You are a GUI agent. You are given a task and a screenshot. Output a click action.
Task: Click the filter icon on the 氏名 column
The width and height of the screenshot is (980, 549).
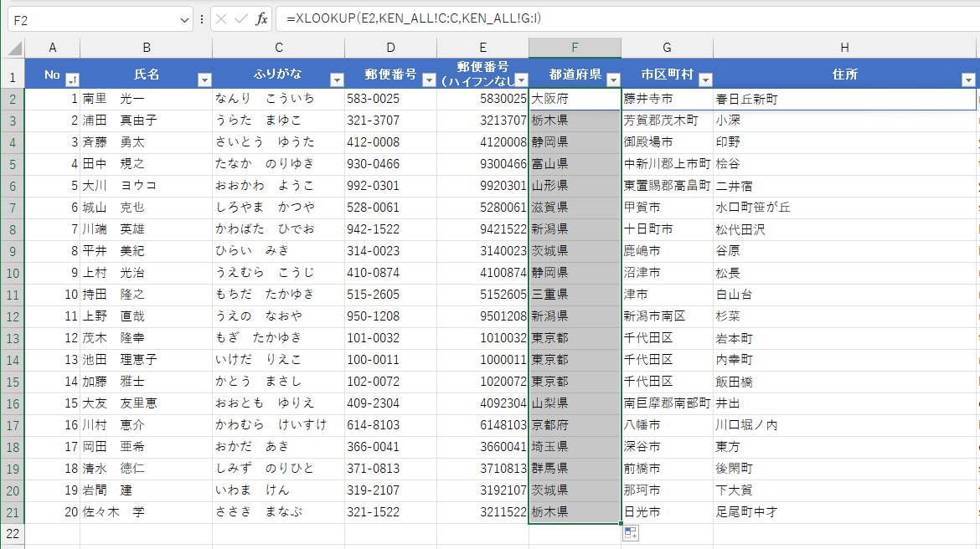coord(205,80)
